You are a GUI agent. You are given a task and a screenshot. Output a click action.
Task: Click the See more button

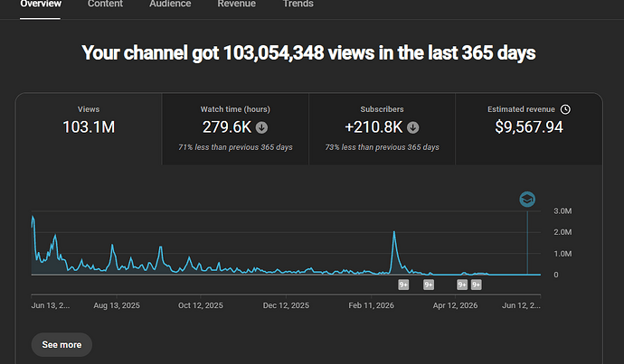coord(61,344)
